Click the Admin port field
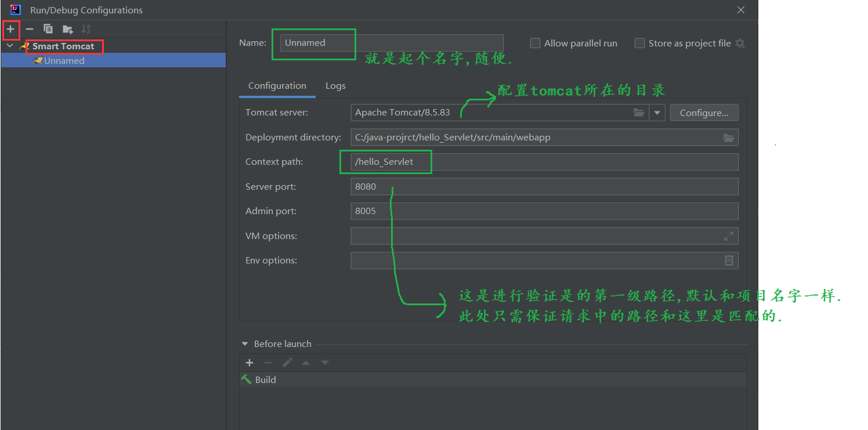868x430 pixels. tap(544, 211)
